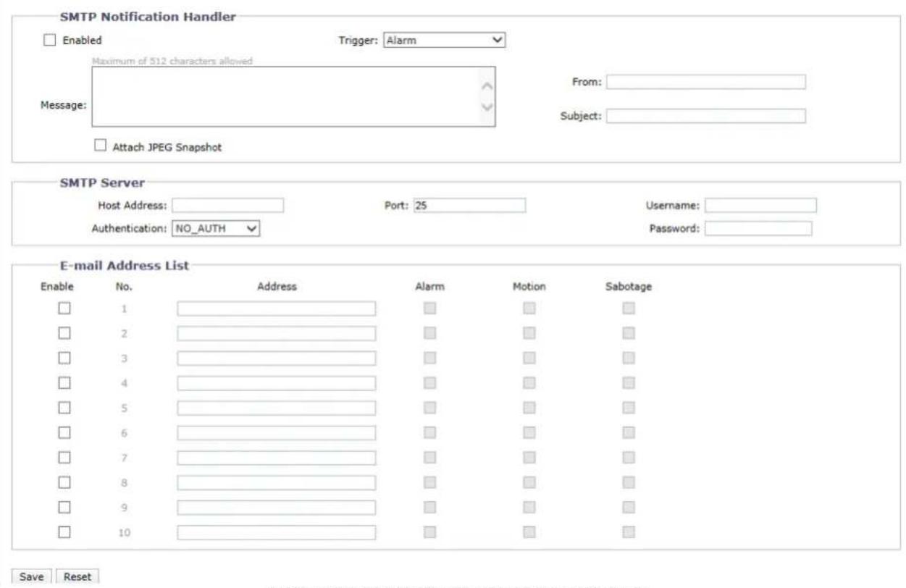The height and width of the screenshot is (588, 906).
Task: Focus the Subject field
Action: [706, 116]
